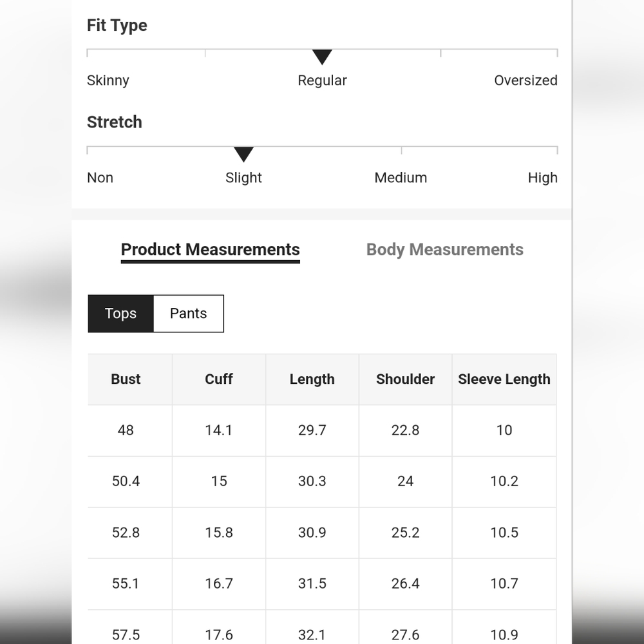
Task: Click the Skinny fit label
Action: (x=108, y=80)
